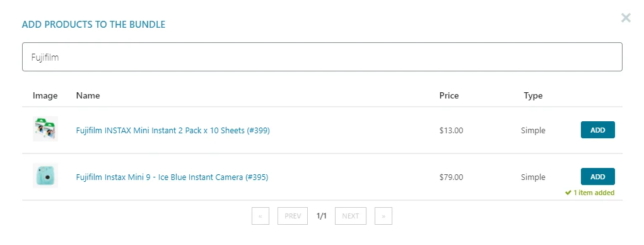Click the Name column header

point(88,95)
